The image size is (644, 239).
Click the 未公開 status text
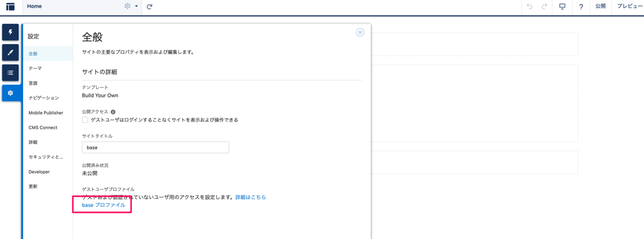pos(90,173)
